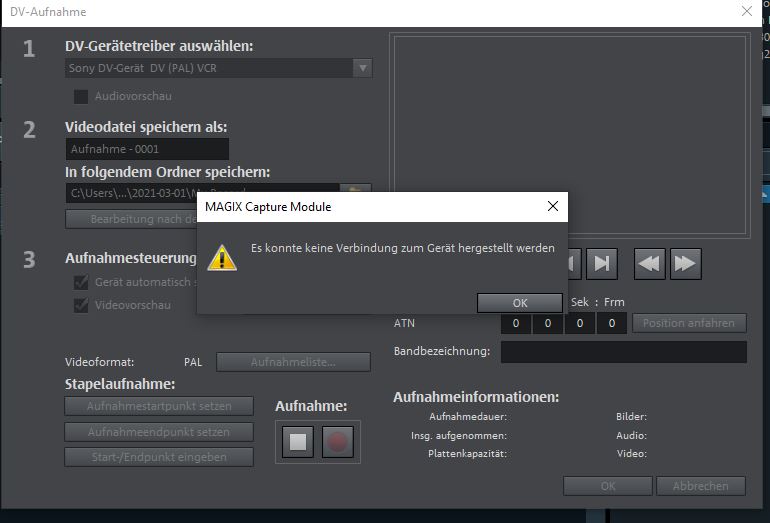
Task: Close the MAGIX Capture Module dialog
Action: click(x=552, y=206)
